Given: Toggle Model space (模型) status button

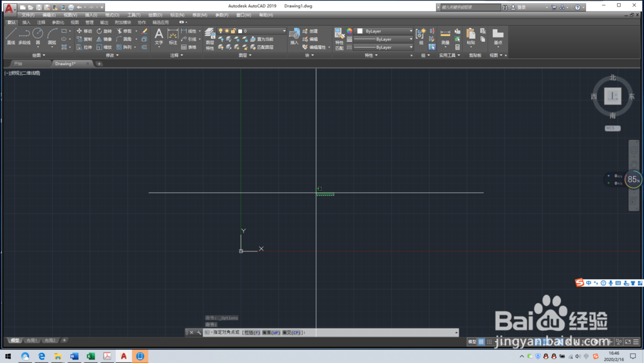Looking at the screenshot, I should click(472, 342).
